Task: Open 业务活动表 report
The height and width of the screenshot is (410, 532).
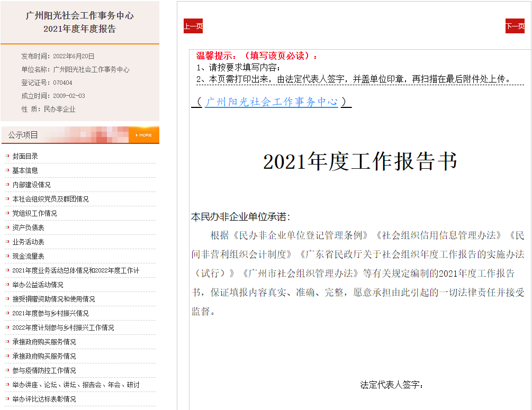Action: pyautogui.click(x=28, y=242)
